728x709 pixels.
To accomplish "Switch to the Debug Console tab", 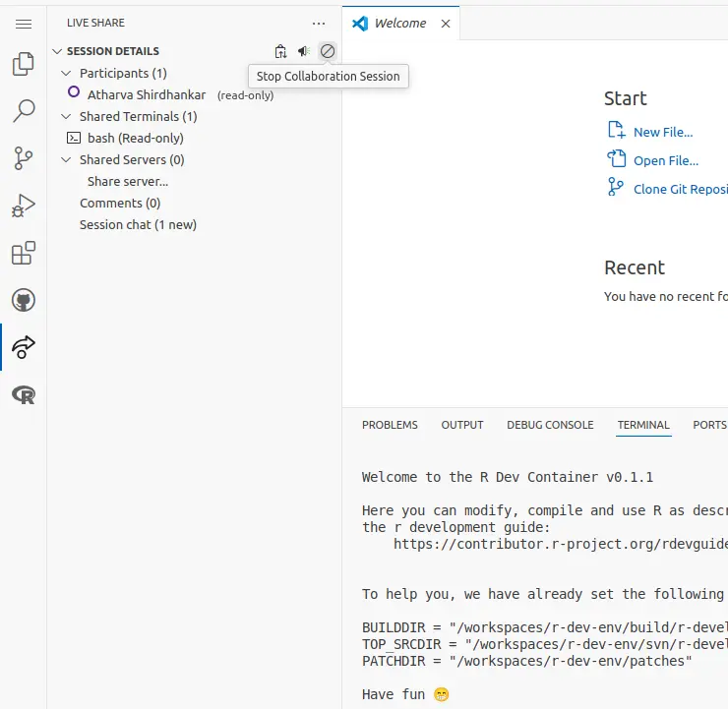I will 550,425.
